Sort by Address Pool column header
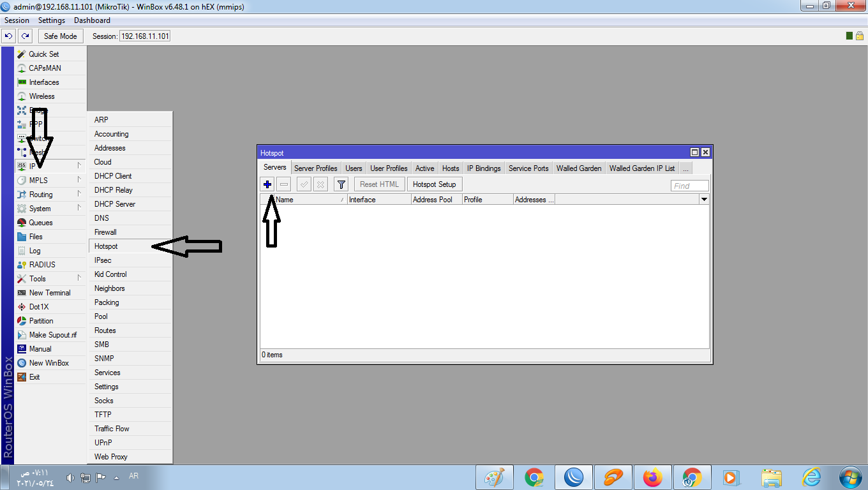 click(x=437, y=200)
